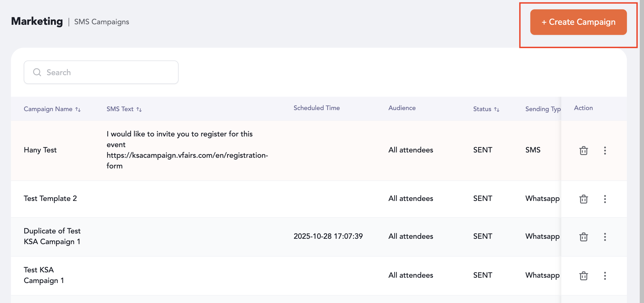Click the Scheduled Time column header

[317, 108]
